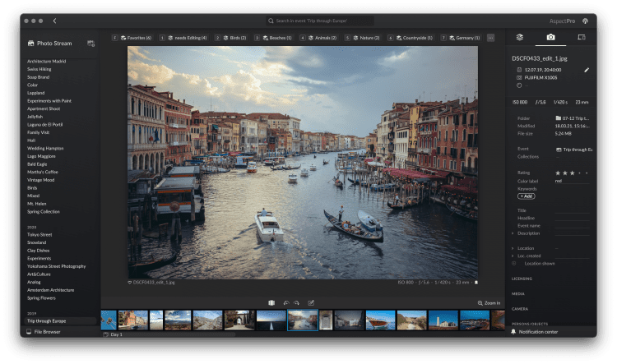
Task: Set rating to three stars
Action: (x=573, y=173)
